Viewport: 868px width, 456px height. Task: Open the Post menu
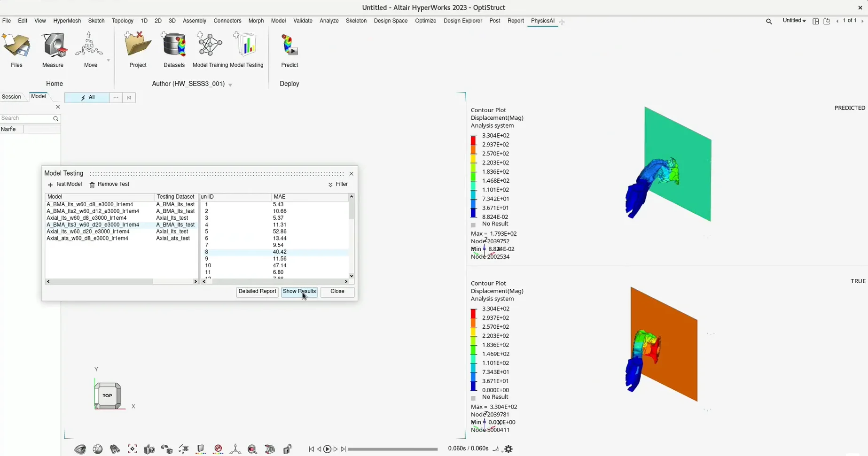(494, 21)
